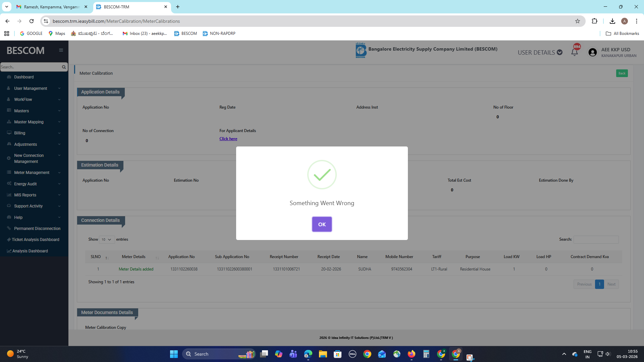Screen dimensions: 644x362
Task: Click the user profile avatar icon
Action: pos(592,52)
